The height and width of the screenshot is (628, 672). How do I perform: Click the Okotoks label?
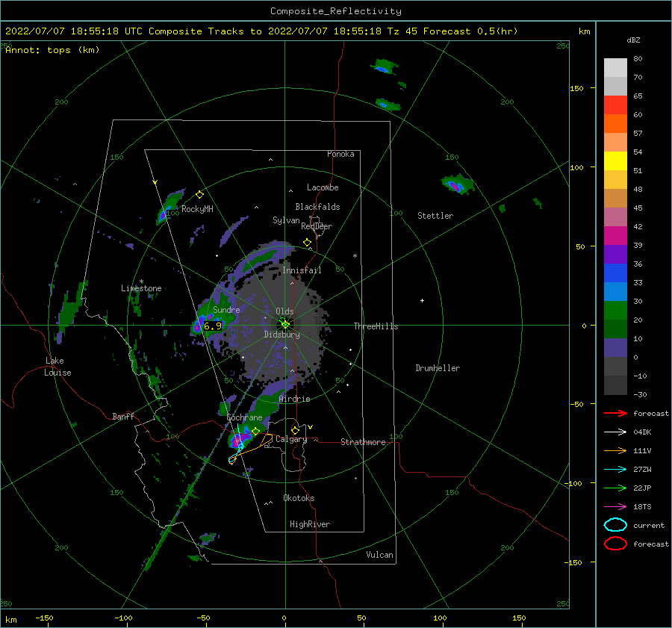(299, 498)
